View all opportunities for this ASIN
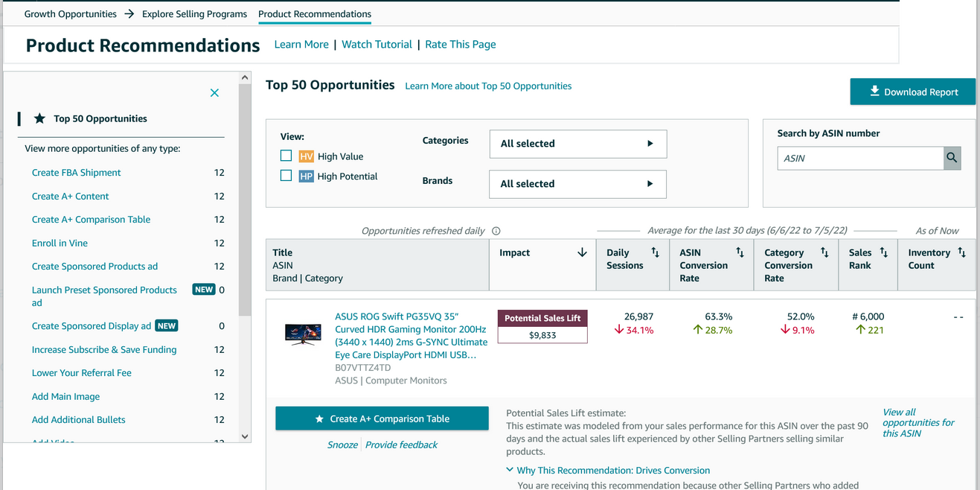 tap(918, 423)
